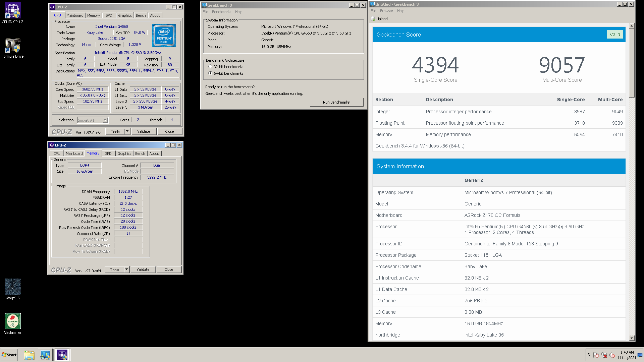Open Bench tab in top CPU-Z window
The image size is (644, 362).
pos(141,15)
